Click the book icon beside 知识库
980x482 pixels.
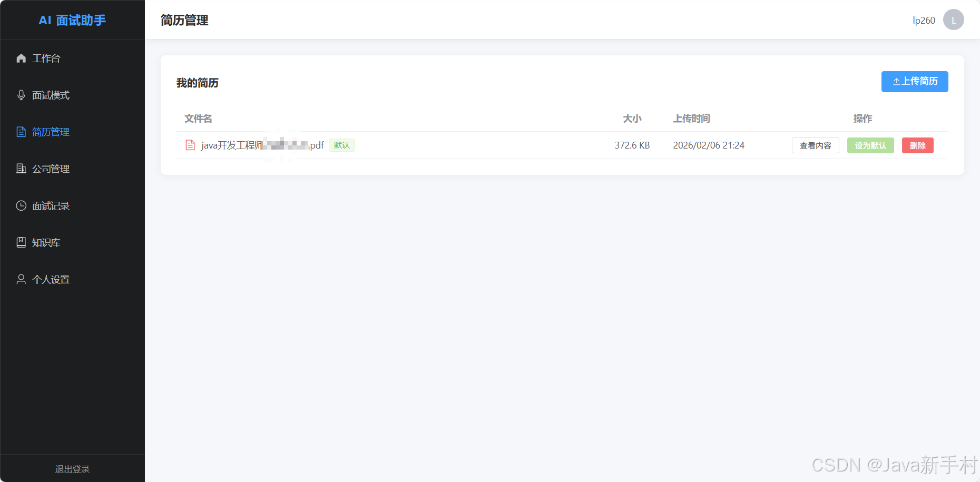coord(21,243)
